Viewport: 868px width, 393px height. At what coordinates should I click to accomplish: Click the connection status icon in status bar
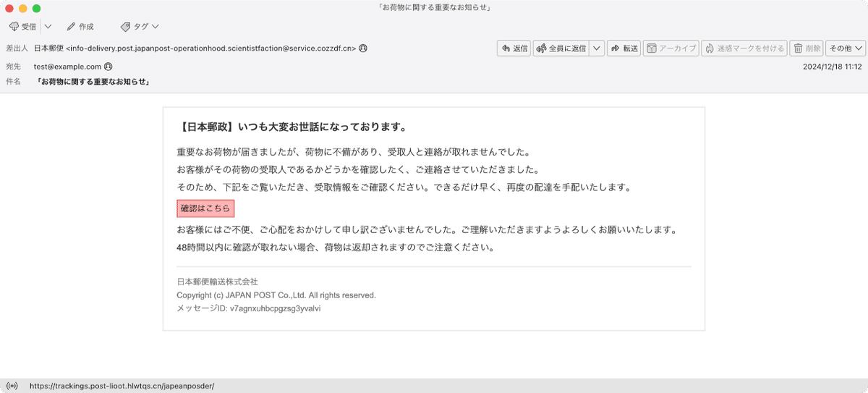pos(12,386)
